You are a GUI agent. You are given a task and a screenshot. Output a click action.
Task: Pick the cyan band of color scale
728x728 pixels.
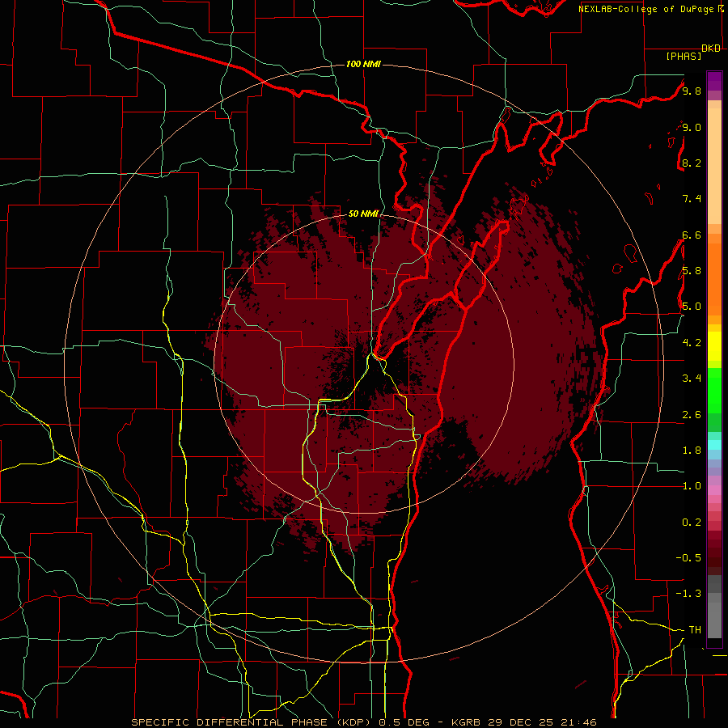(714, 445)
